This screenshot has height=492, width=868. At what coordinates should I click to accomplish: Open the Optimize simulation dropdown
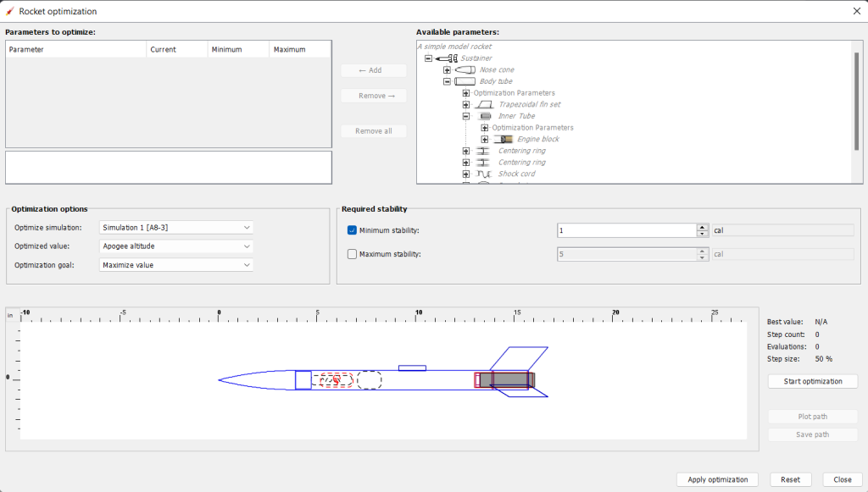tap(176, 227)
